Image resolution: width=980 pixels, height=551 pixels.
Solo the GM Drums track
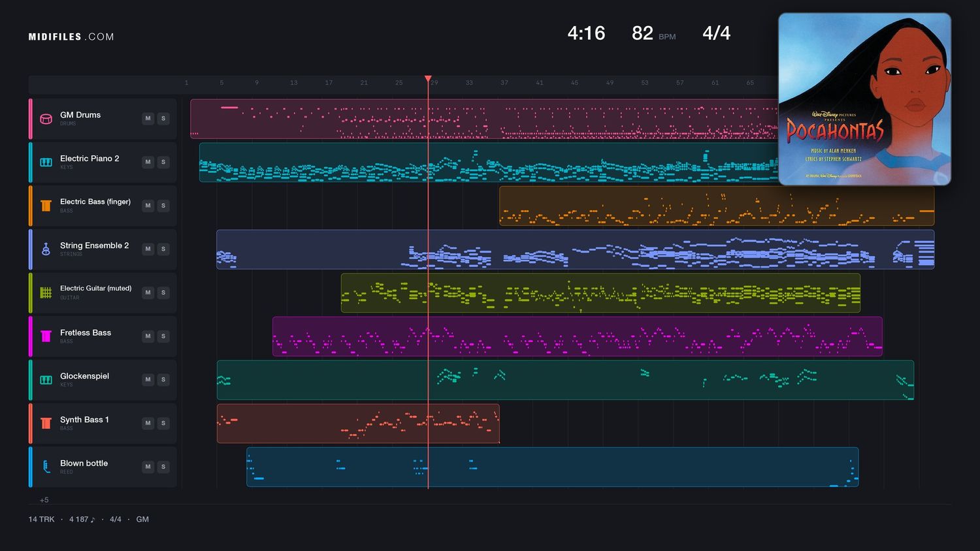[163, 118]
